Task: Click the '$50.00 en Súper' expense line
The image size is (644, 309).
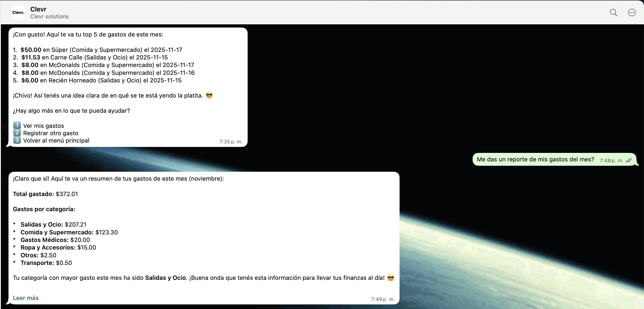Action: pyautogui.click(x=101, y=50)
